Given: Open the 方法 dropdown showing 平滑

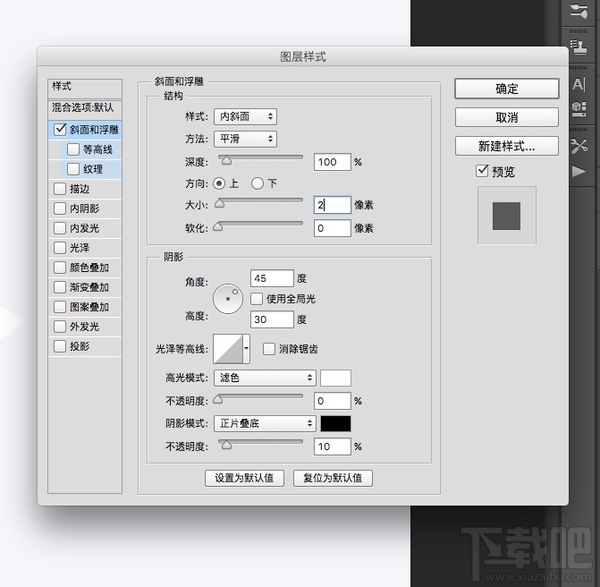Looking at the screenshot, I should coord(246,139).
